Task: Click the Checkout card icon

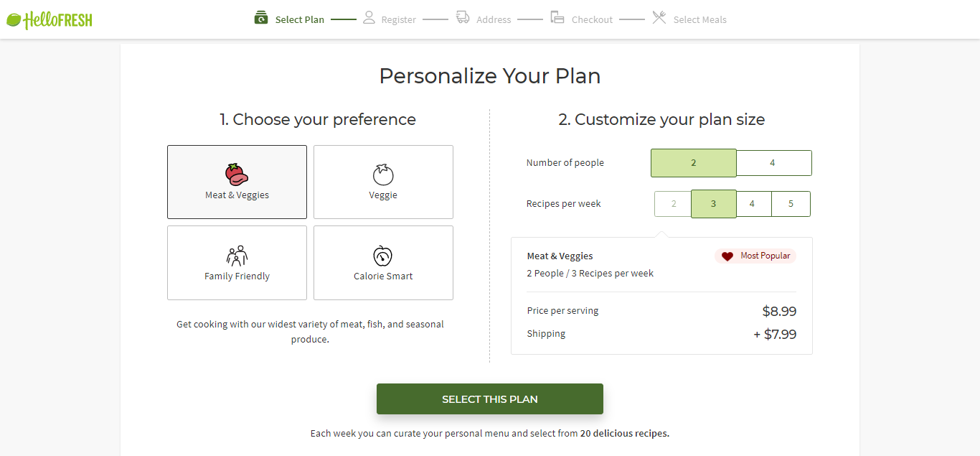Action: click(x=557, y=17)
